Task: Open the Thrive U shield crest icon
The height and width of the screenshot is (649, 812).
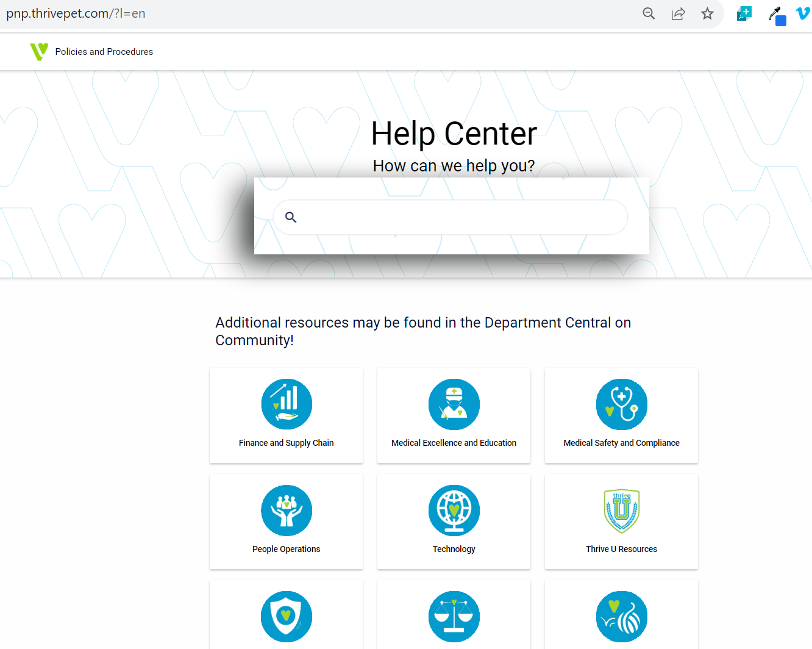Action: 621,511
